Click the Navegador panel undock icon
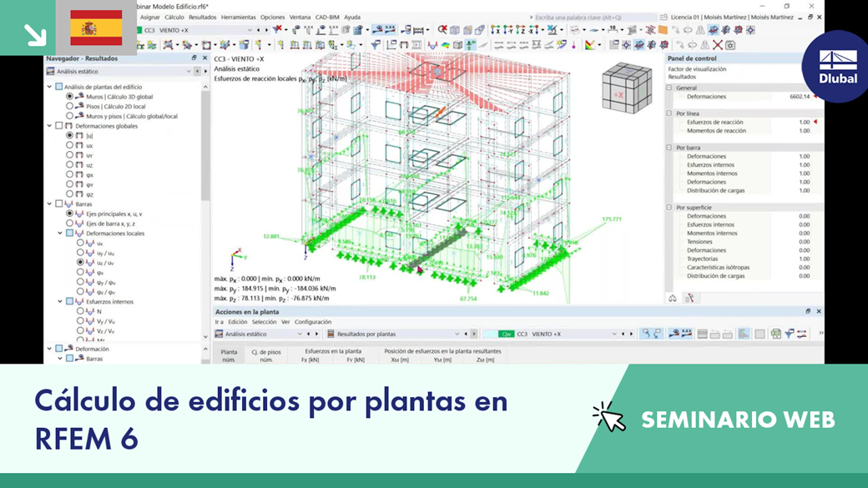Screen dimensions: 868x488 (194, 58)
